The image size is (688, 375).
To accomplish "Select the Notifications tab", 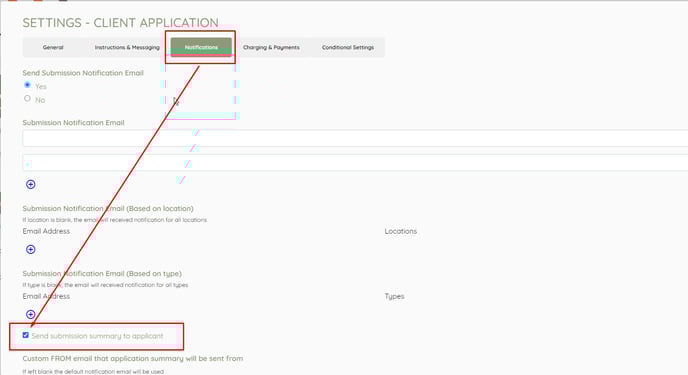I will point(201,47).
